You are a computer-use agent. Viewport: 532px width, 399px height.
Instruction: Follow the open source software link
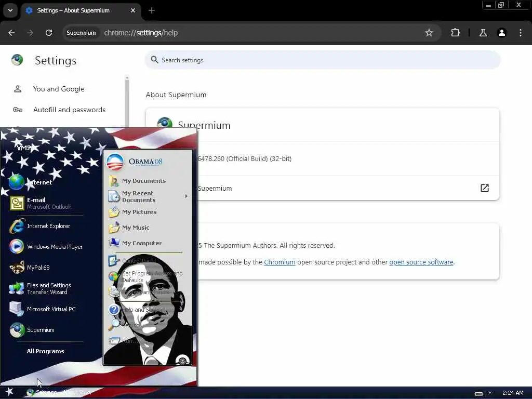(421, 262)
